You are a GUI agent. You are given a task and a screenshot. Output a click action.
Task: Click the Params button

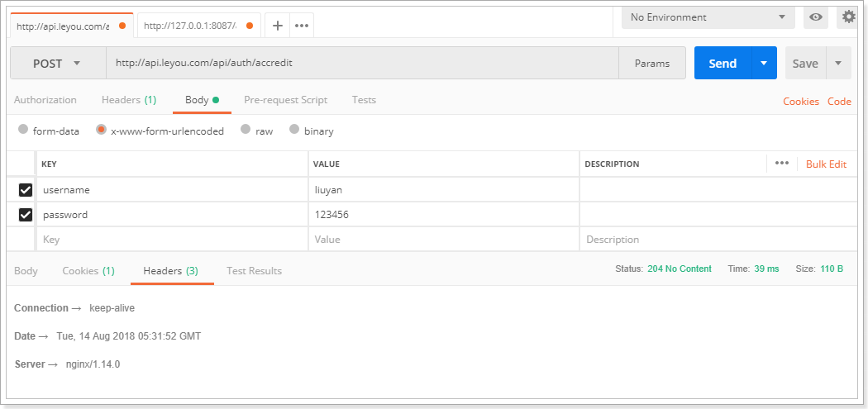pyautogui.click(x=652, y=63)
